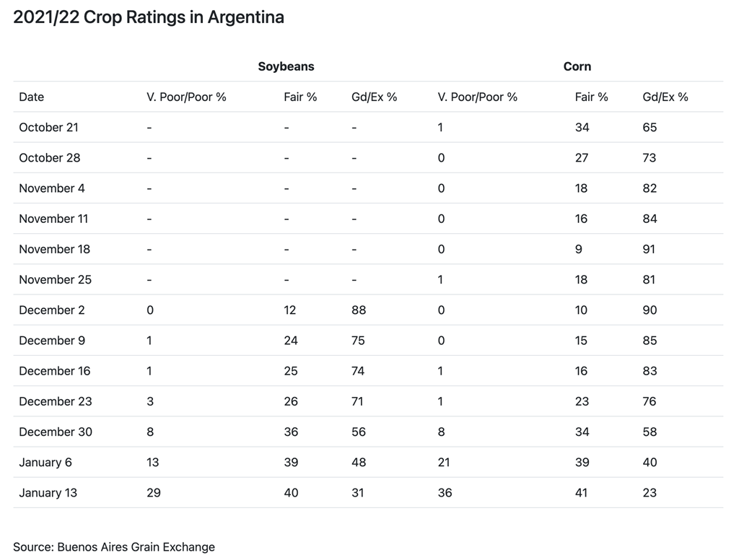Select the October 21 row label
Viewport: 739px width, 560px height.
click(x=48, y=127)
